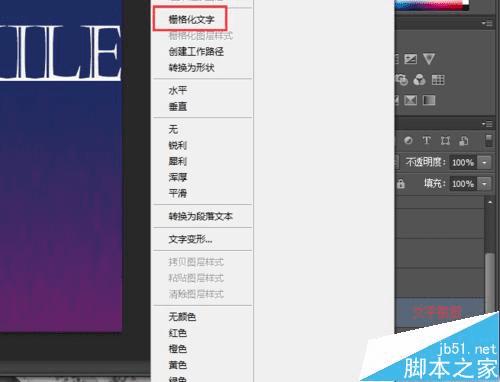Viewport: 500px width, 382px height.
Task: Click the lock all layer icon
Action: tap(401, 184)
